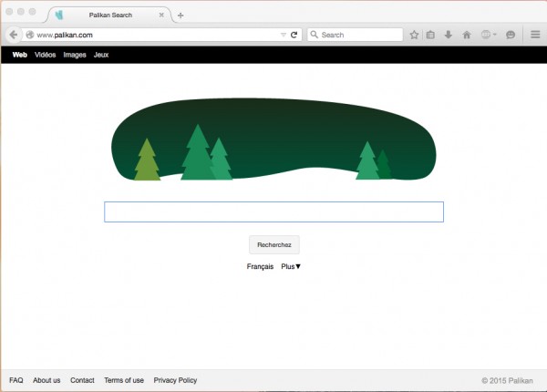Expand the Plus language dropdown
547x392 pixels.
coord(291,266)
